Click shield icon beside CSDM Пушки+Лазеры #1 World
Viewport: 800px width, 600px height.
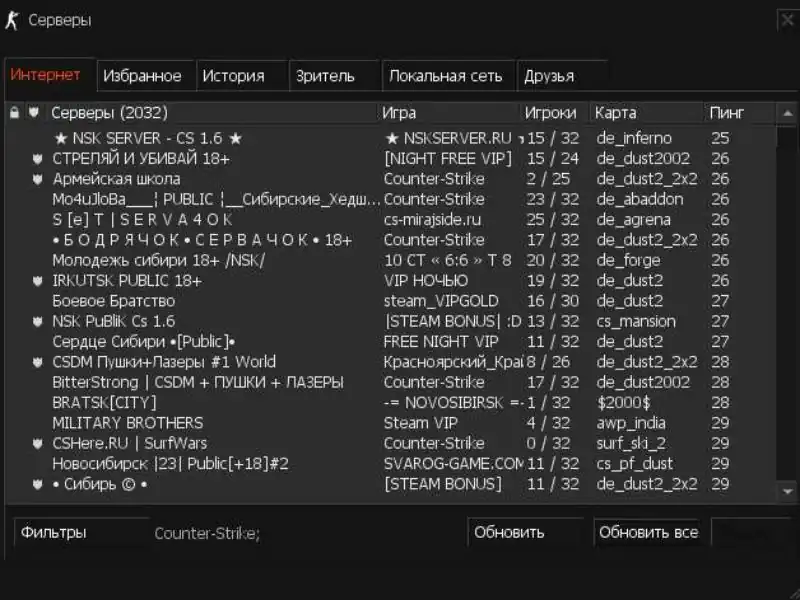37,362
